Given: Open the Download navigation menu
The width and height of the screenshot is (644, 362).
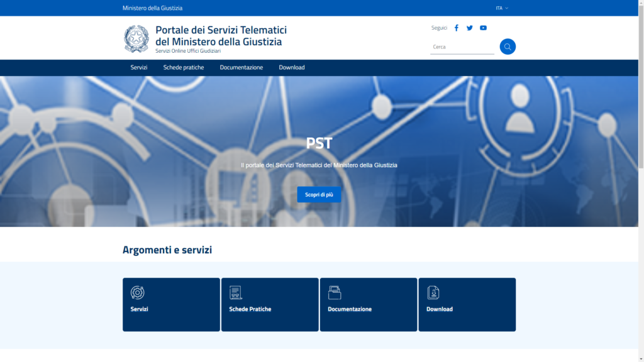Looking at the screenshot, I should [x=292, y=67].
